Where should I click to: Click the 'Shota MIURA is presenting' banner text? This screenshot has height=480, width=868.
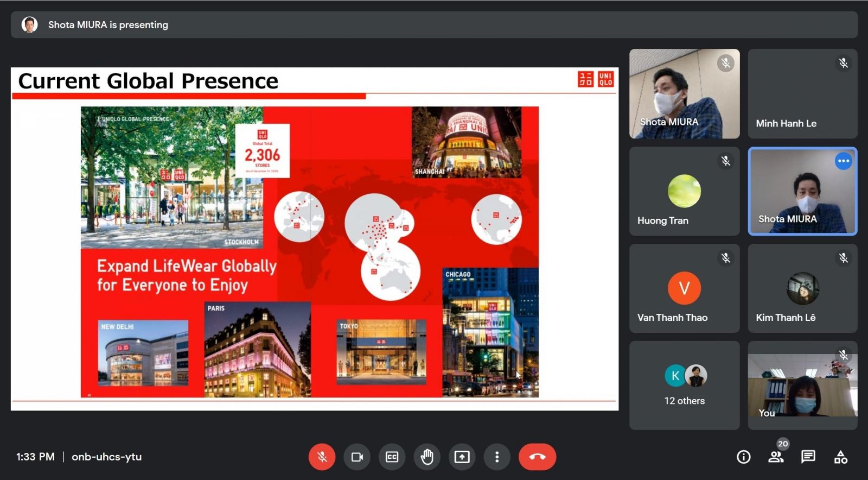coord(108,24)
